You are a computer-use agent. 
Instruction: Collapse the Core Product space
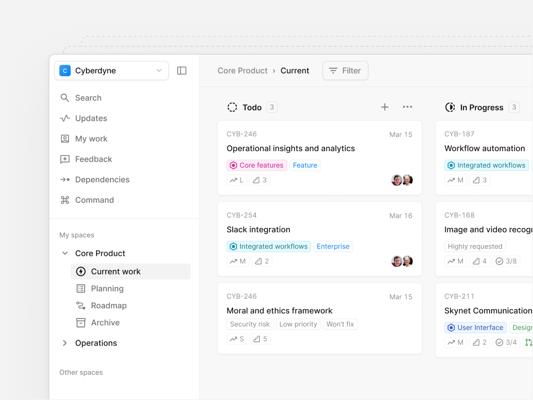[x=65, y=253]
